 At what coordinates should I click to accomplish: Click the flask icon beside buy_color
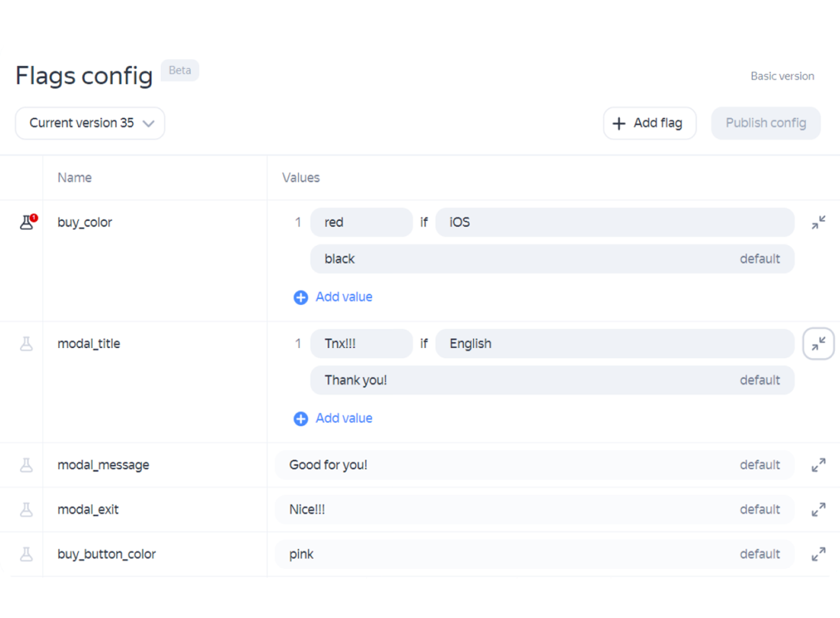point(26,223)
